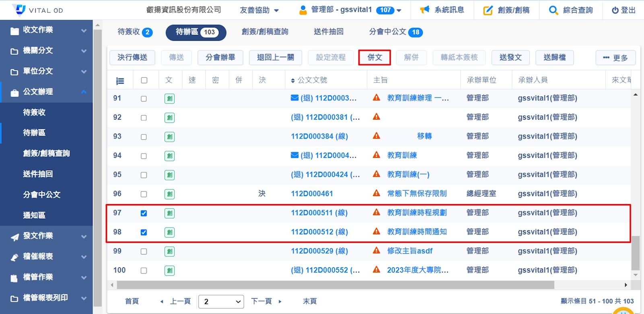The image size is (644, 314).
Task: Toggle the select-all checkbox in header
Action: coord(144,80)
